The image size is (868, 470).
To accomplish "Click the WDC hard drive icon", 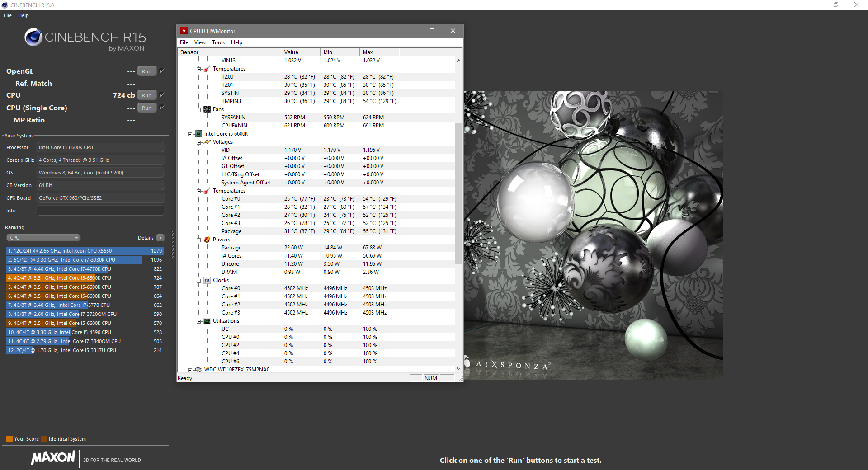I will (198, 370).
